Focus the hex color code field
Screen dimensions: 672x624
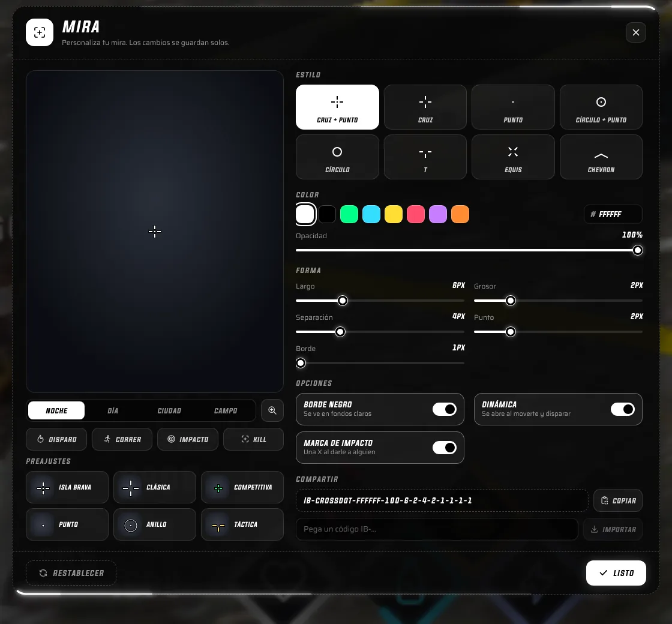coord(613,214)
